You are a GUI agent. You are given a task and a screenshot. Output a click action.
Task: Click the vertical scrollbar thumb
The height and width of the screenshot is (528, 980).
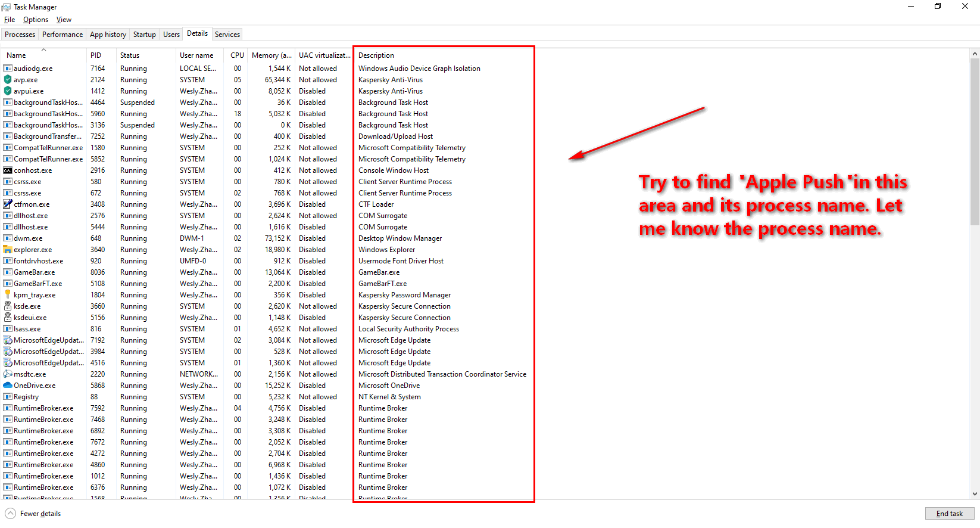[975, 141]
